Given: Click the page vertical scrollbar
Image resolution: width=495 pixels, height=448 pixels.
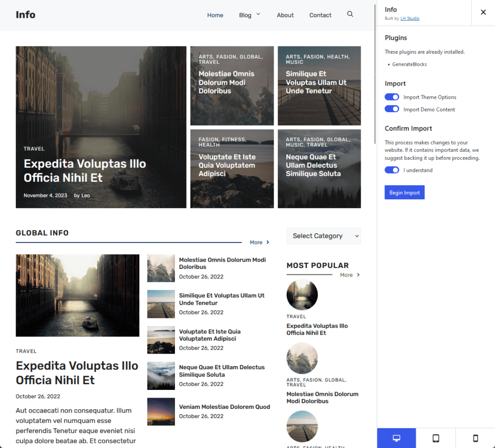Looking at the screenshot, I should pyautogui.click(x=375, y=74).
